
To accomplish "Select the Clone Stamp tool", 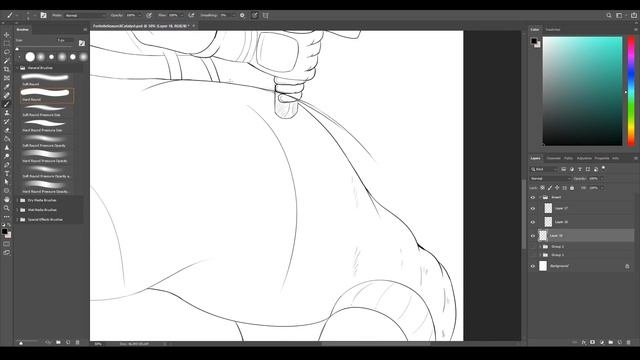I will 7,113.
